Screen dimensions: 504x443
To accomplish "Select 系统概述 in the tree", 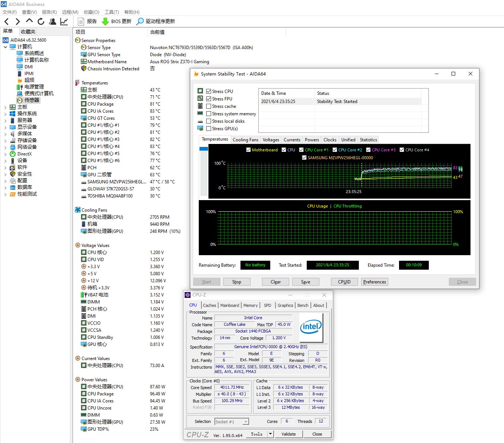I will click(x=31, y=53).
